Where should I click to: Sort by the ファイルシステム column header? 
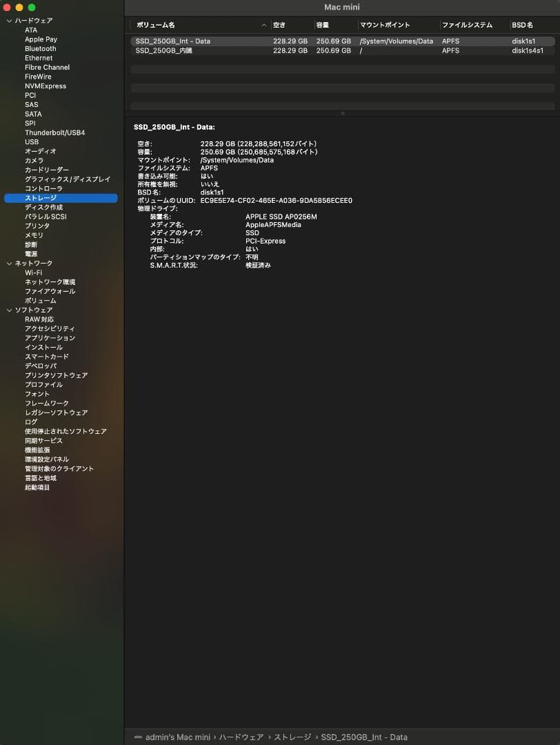(467, 26)
